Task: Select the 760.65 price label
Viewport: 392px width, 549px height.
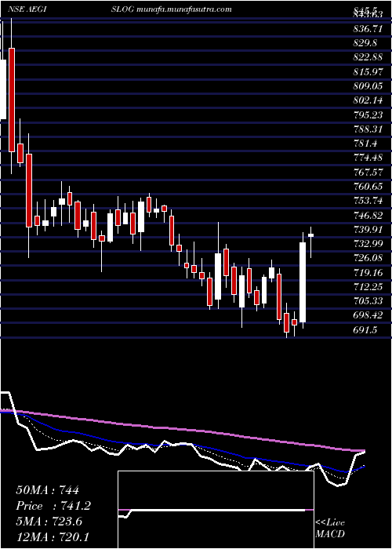Action: click(x=368, y=187)
